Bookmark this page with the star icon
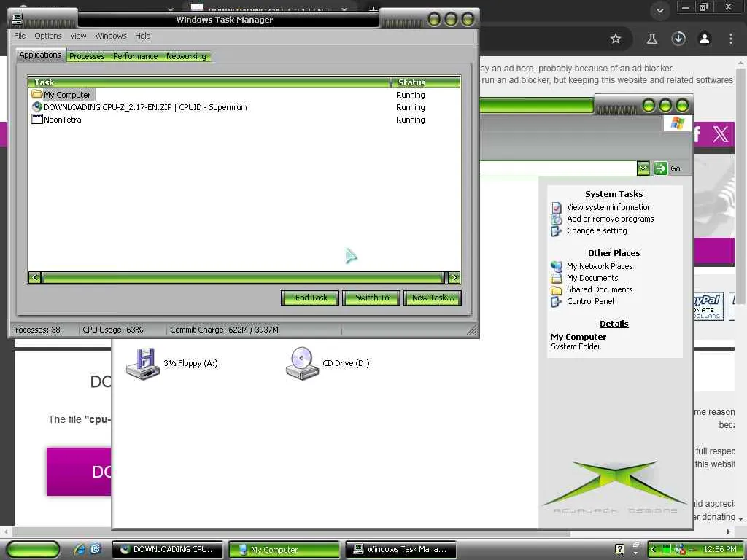Screen dimensions: 747x560 (616, 39)
